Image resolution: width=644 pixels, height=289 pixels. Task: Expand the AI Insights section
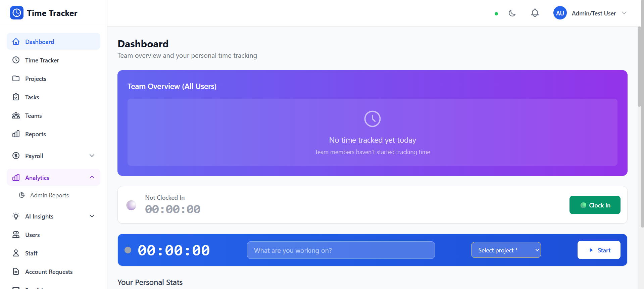tap(92, 216)
